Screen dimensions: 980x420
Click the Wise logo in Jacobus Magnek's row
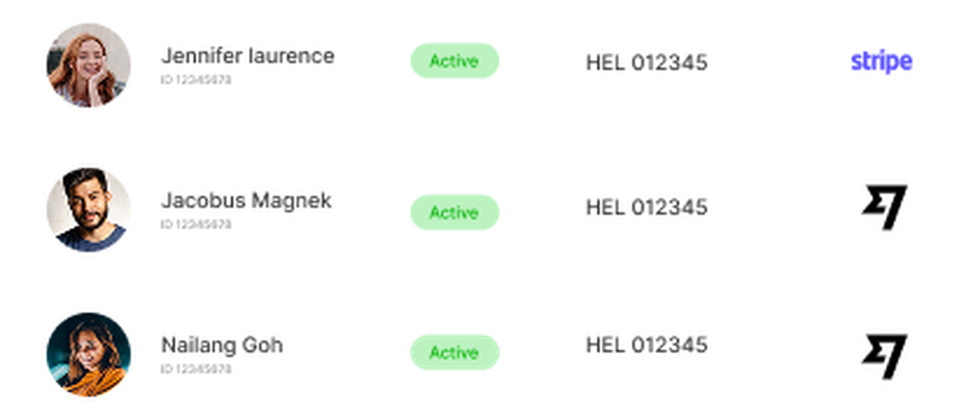[884, 207]
